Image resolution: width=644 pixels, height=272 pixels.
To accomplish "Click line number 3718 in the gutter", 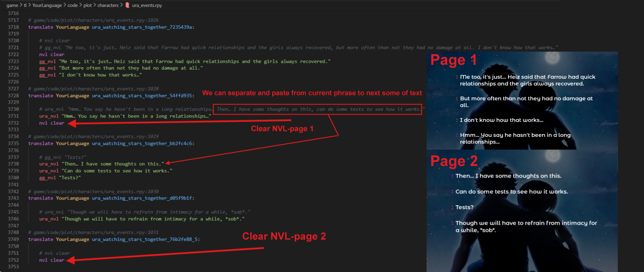I will click(13, 27).
